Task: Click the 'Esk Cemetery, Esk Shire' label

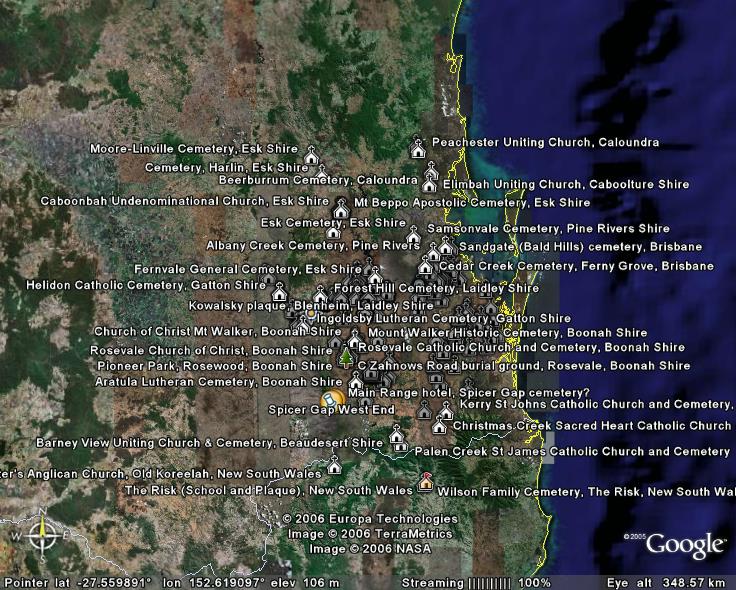Action: [333, 222]
